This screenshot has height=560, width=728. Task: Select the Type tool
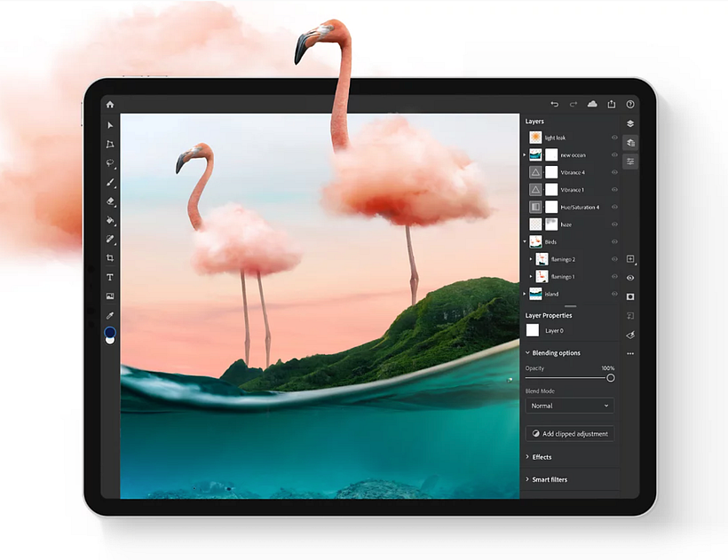click(x=110, y=277)
